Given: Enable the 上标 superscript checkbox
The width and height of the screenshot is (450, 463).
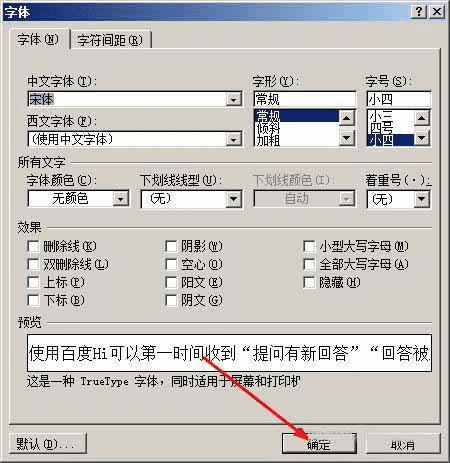Looking at the screenshot, I should (x=33, y=282).
